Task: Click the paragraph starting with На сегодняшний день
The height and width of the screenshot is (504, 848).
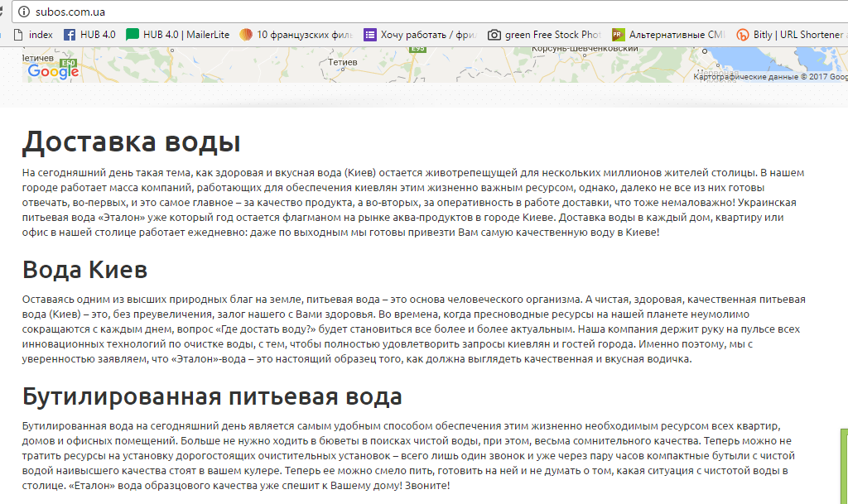Action: pyautogui.click(x=413, y=203)
